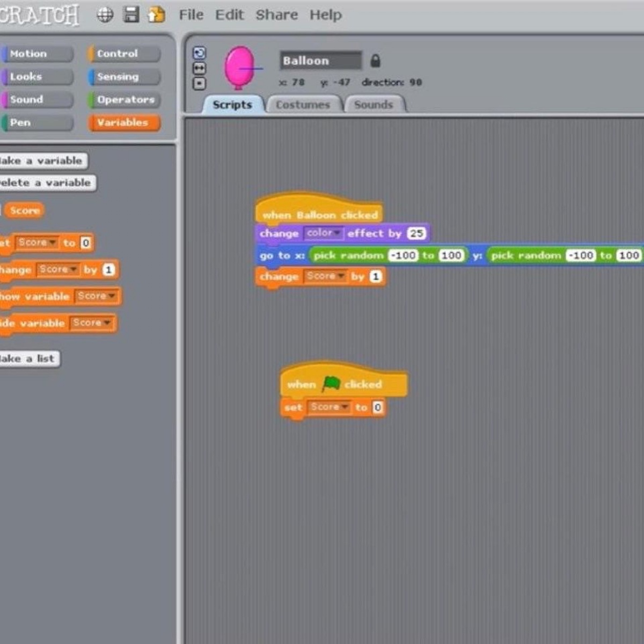Enable the 'don't rotate' rotation style button

tap(199, 84)
